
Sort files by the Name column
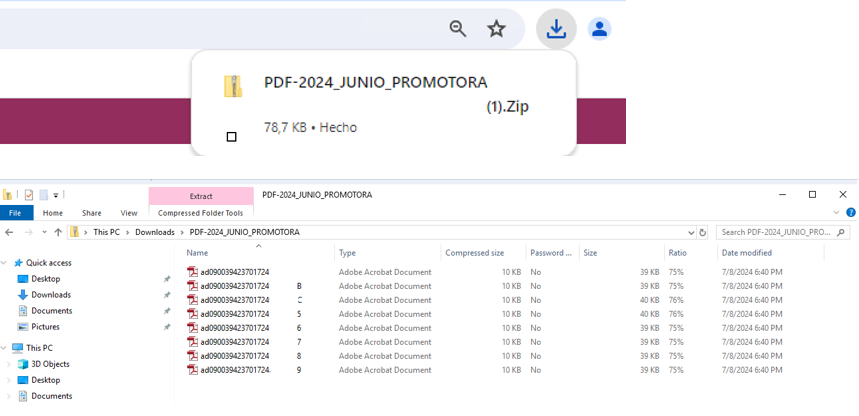tap(197, 253)
